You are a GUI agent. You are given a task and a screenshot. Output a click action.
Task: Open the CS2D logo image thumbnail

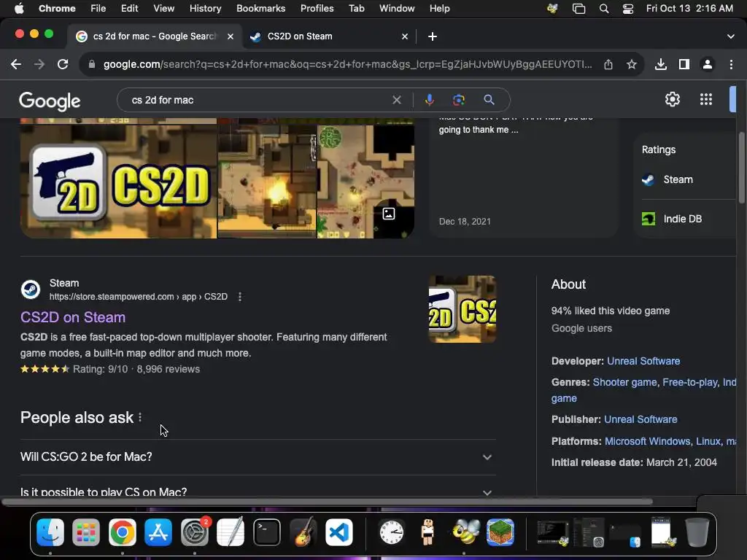click(x=118, y=181)
